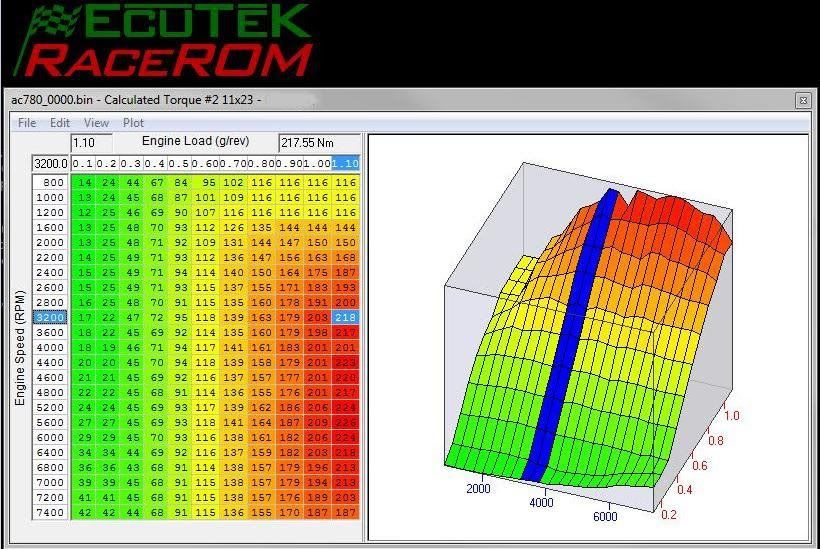Close the Calculated Torque map window
Screen dimensions: 820x549
[x=802, y=100]
